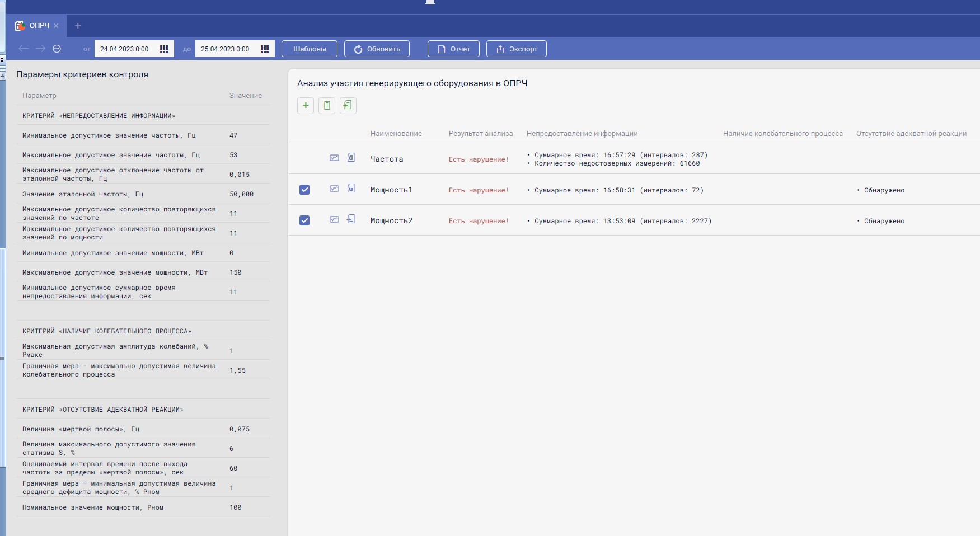Click the green clipboard icon button
Screen dimensions: 980x536
(x=327, y=105)
